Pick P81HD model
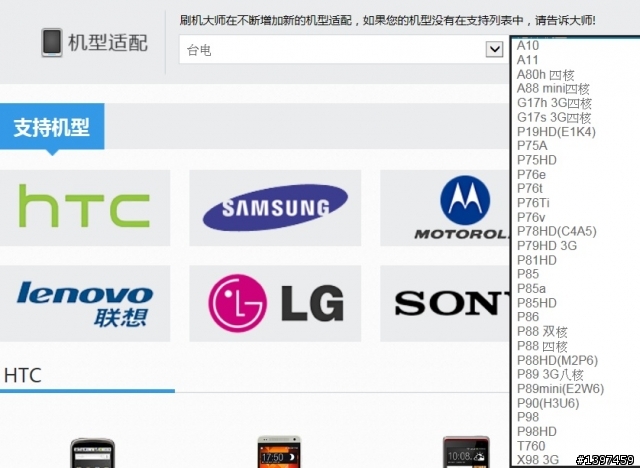Screen dimensions: 640x468 (536, 260)
